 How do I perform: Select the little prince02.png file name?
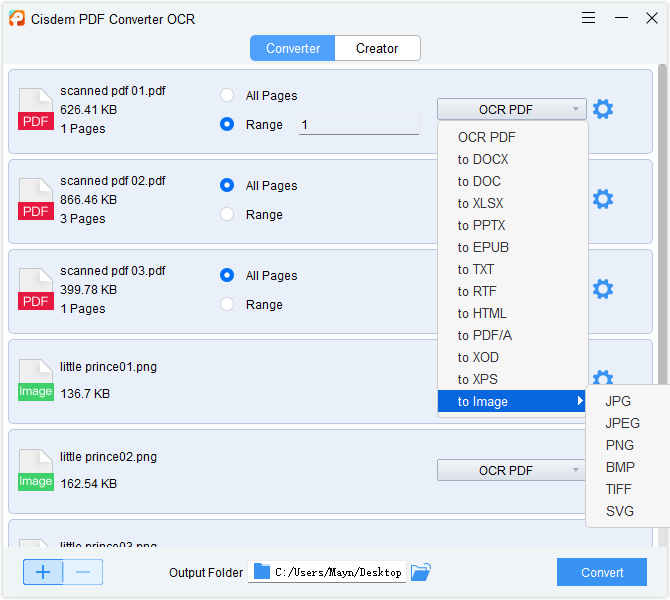coord(109,457)
